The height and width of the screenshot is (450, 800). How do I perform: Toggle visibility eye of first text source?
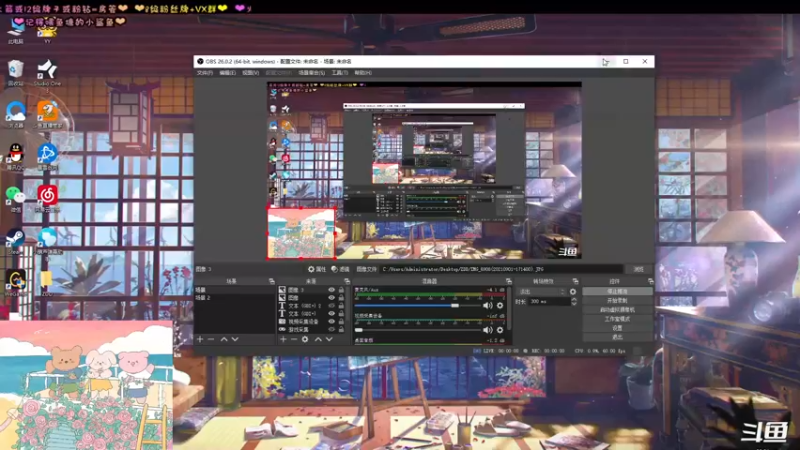click(332, 306)
